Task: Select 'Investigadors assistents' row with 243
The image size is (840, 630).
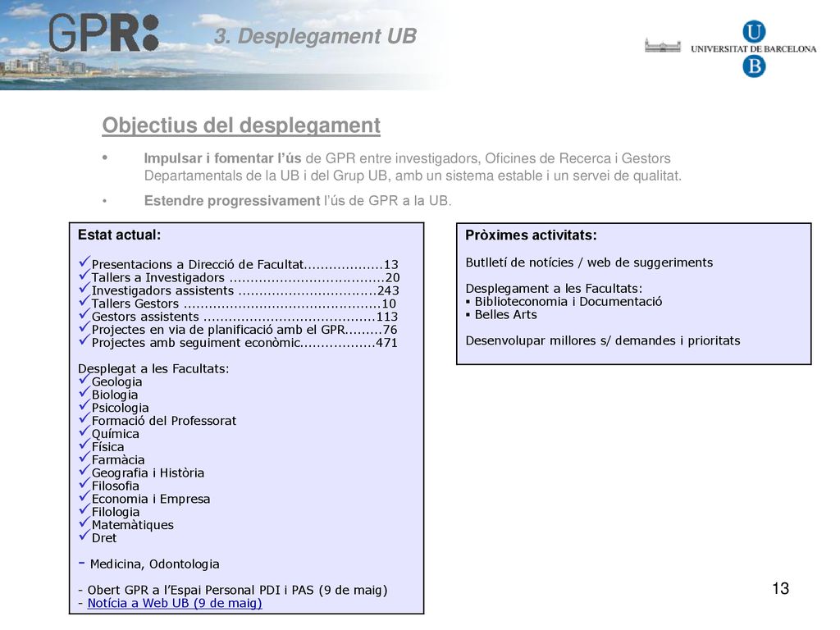Action: [x=245, y=290]
